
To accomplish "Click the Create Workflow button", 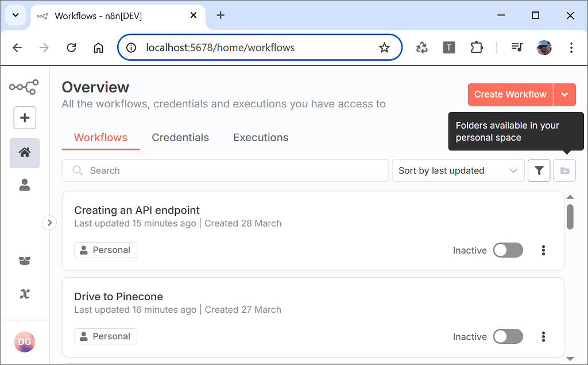I will (510, 94).
